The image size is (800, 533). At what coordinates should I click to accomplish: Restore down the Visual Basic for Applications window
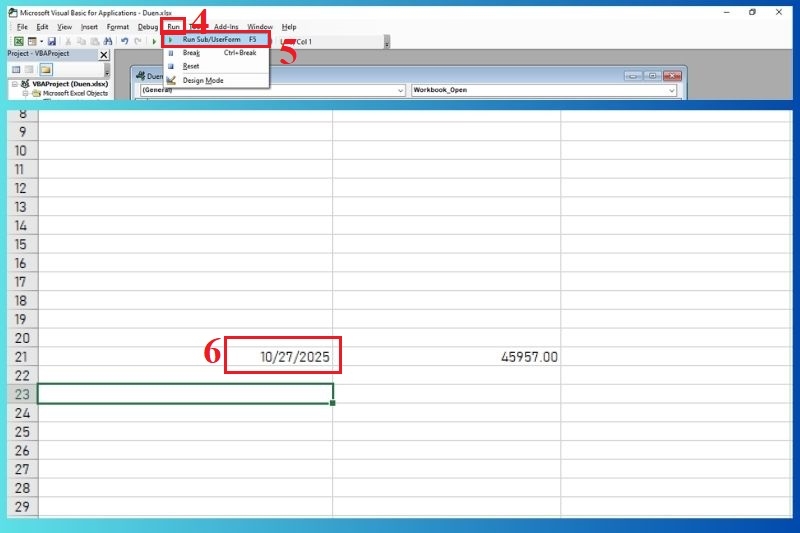753,12
